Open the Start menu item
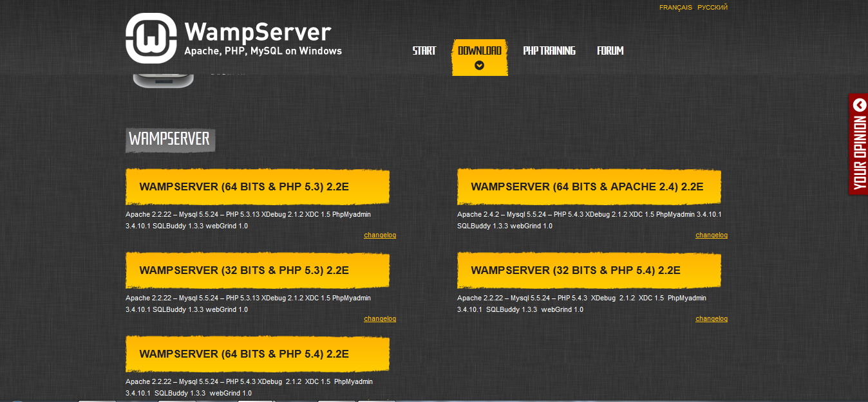868x402 pixels. point(424,51)
